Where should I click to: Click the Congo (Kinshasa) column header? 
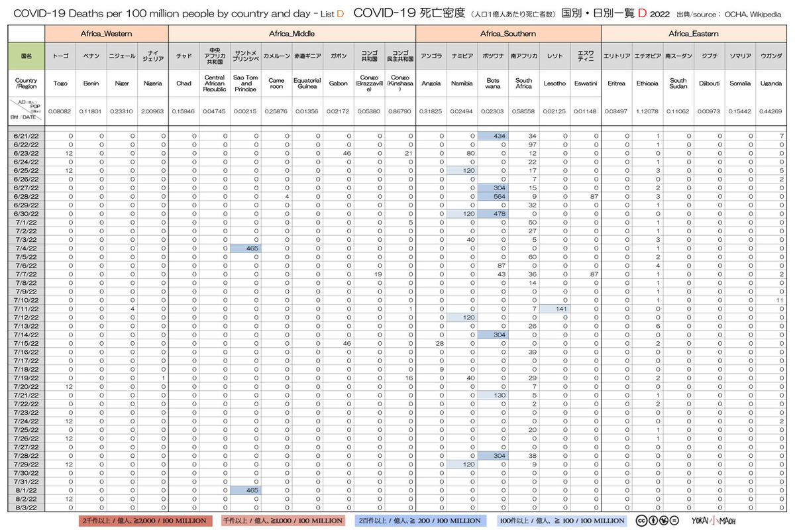point(400,83)
